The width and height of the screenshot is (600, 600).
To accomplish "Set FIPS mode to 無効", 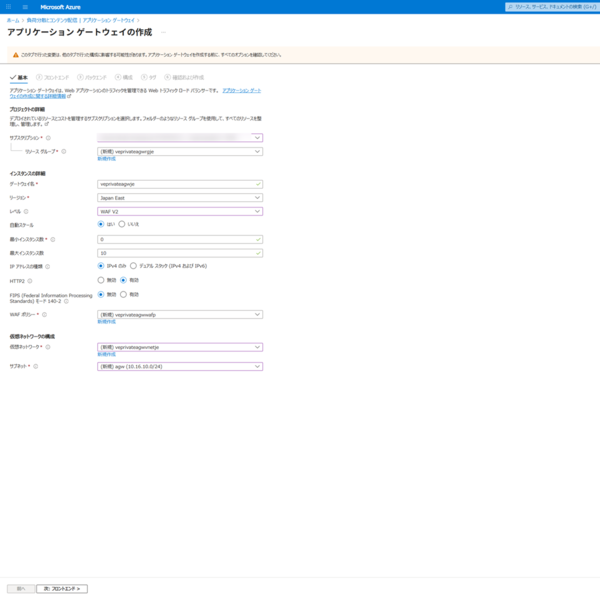I will tap(101, 294).
